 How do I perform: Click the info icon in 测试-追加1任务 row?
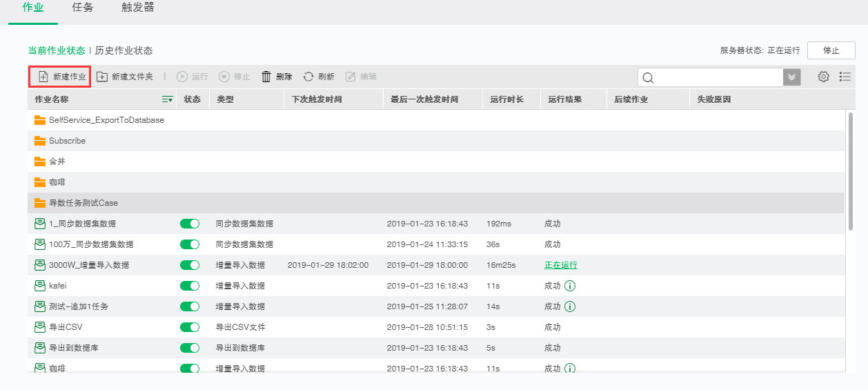(570, 306)
